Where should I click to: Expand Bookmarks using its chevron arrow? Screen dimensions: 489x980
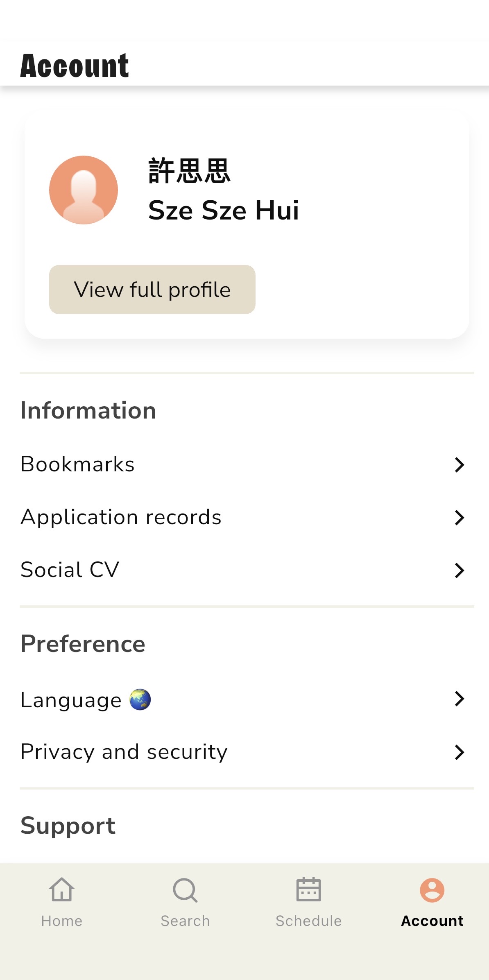point(460,465)
